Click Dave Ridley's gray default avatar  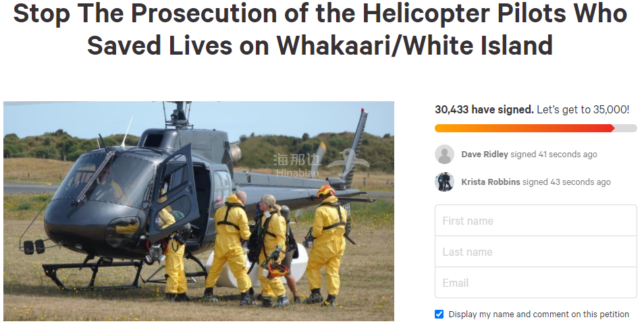(x=444, y=155)
